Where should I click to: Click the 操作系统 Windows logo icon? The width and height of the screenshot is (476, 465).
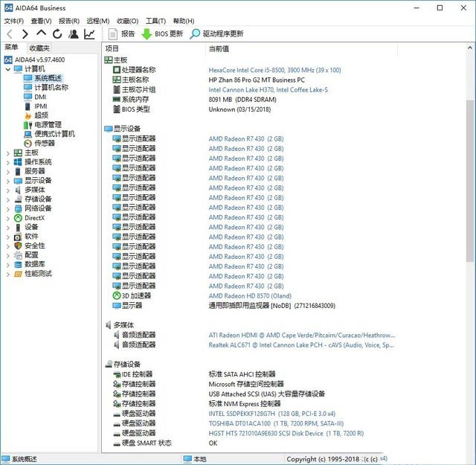(x=18, y=162)
